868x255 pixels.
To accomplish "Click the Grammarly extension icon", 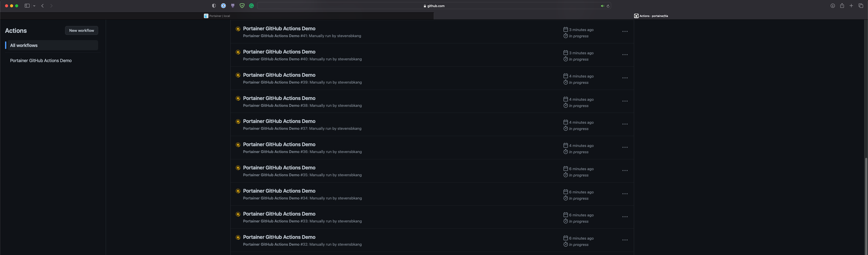I will click(251, 6).
